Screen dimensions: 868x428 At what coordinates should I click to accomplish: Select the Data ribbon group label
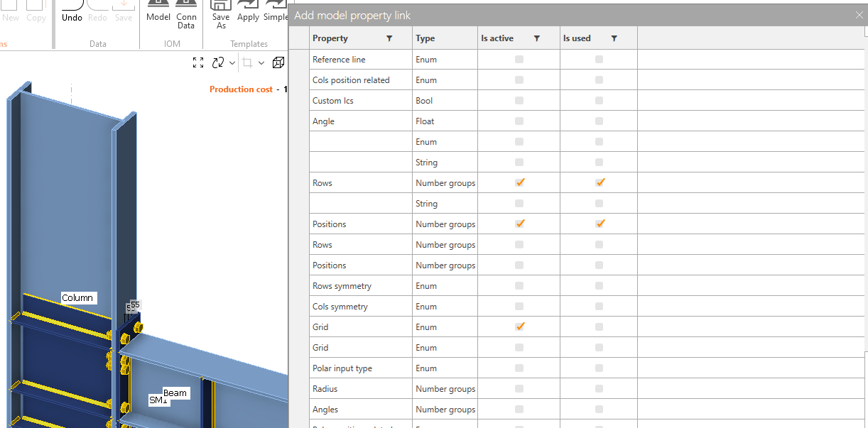pyautogui.click(x=97, y=43)
